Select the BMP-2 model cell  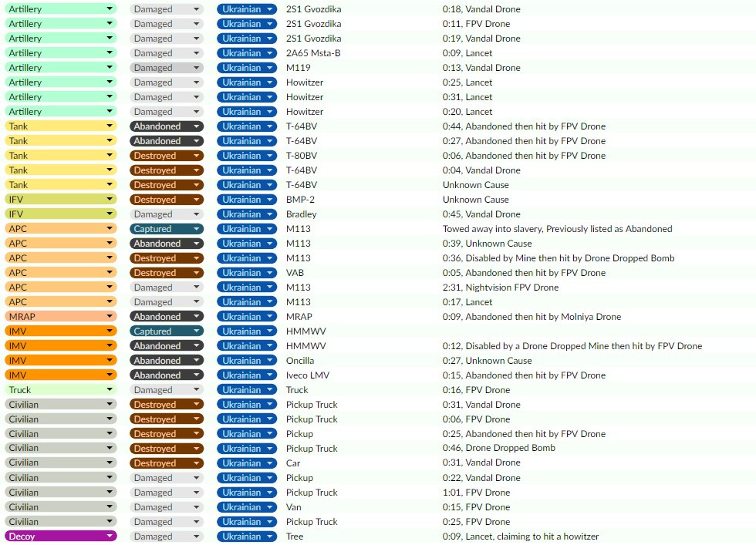(x=300, y=200)
